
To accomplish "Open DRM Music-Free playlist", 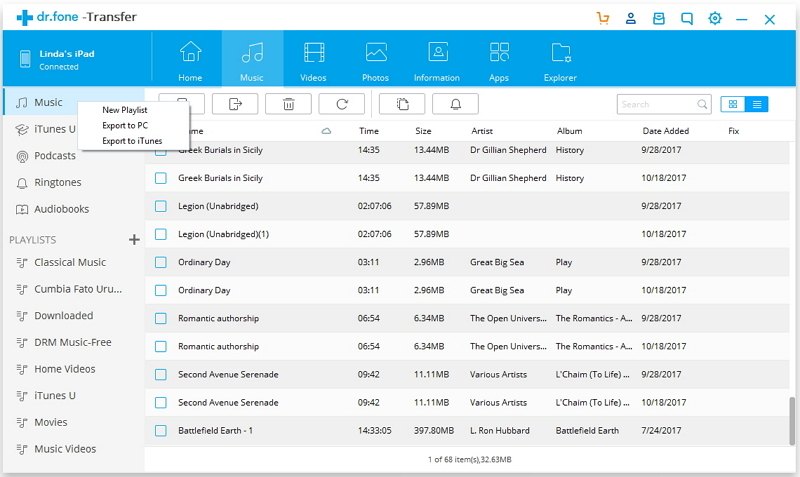I will 73,342.
